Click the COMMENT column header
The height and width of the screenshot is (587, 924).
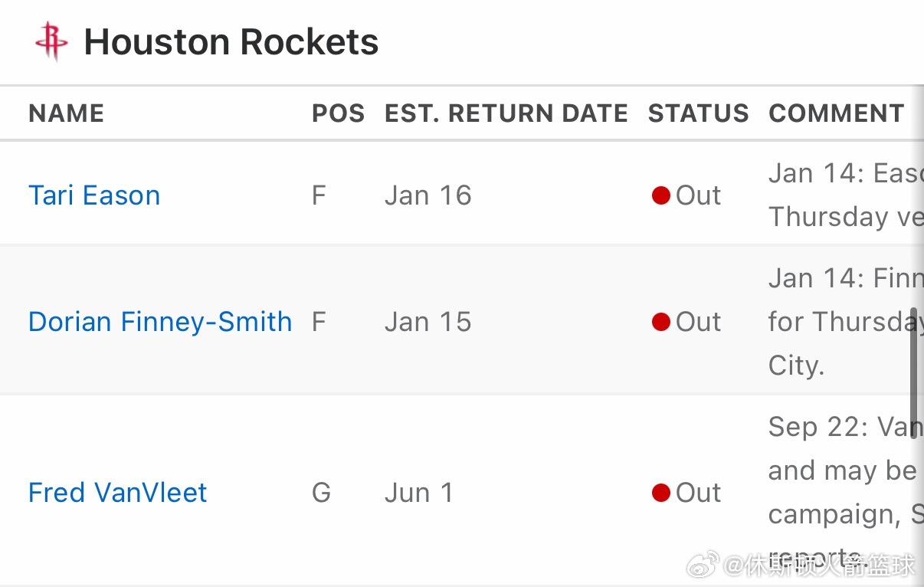836,113
